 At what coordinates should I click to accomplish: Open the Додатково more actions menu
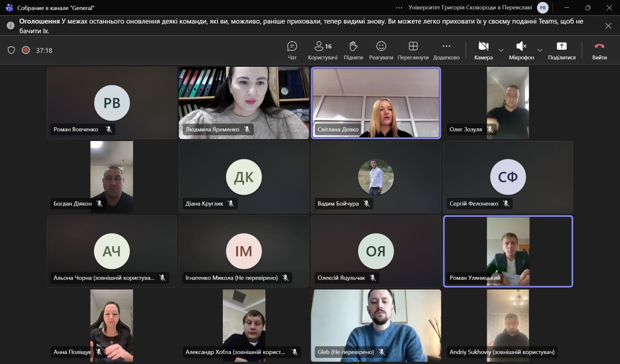pos(446,50)
